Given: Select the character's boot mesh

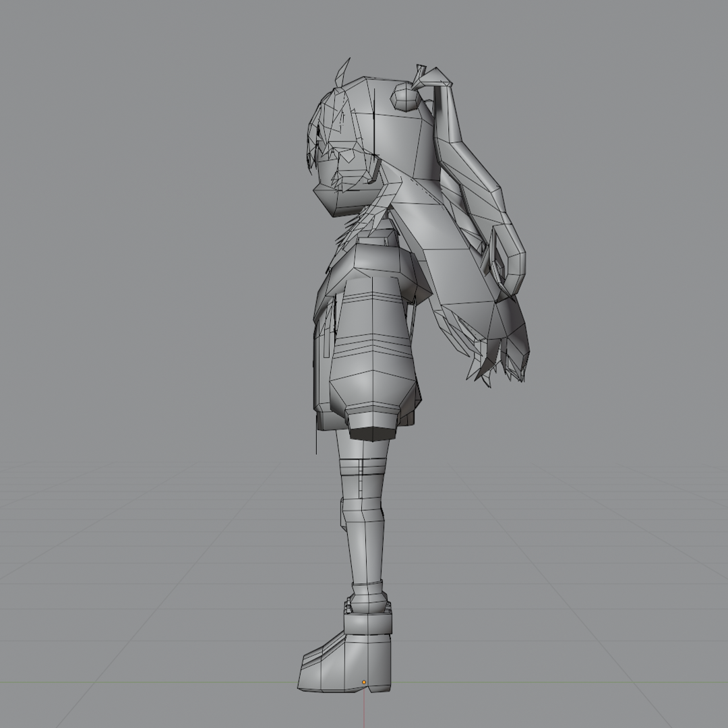Looking at the screenshot, I should 344,653.
